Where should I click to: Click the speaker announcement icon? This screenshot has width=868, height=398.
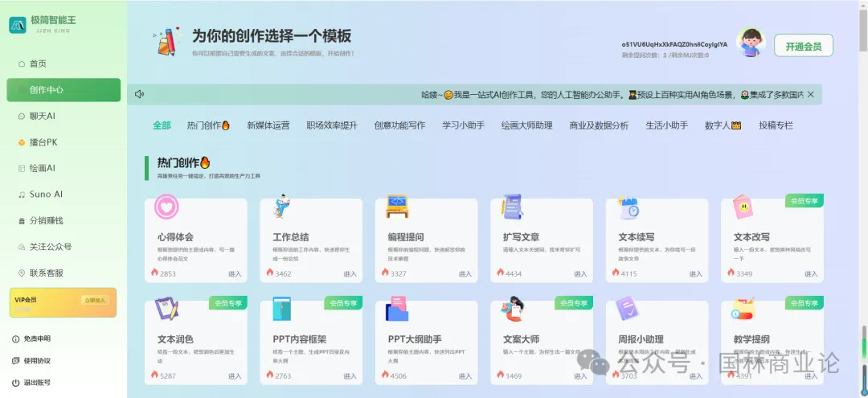click(x=140, y=94)
